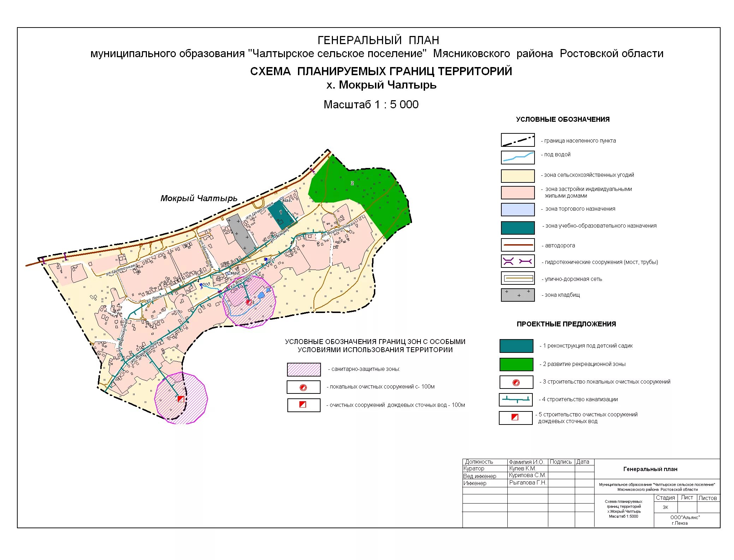Click teal swatch for kindergarten reconstruction proposal
The height and width of the screenshot is (560, 734).
[516, 346]
